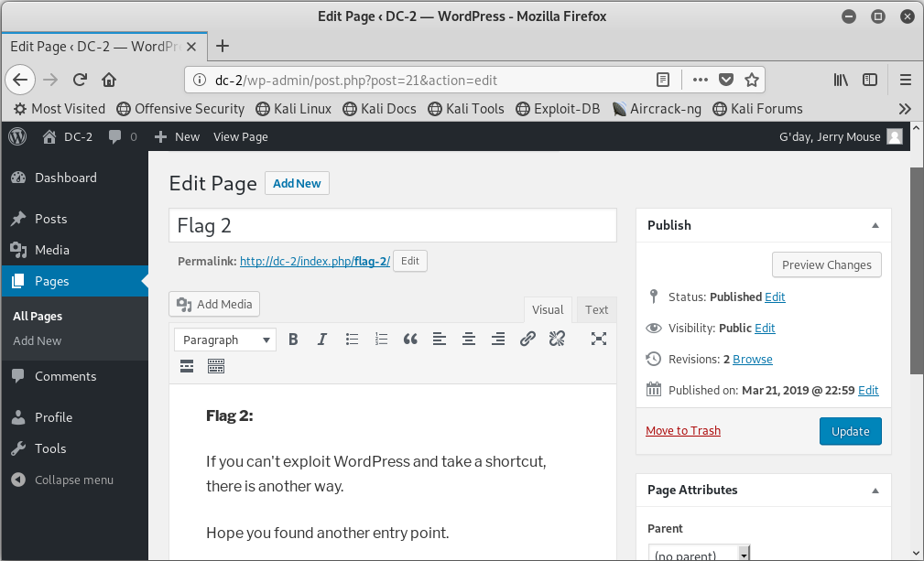Apply blockquote formatting
Viewport: 924px width, 561px height.
click(410, 340)
